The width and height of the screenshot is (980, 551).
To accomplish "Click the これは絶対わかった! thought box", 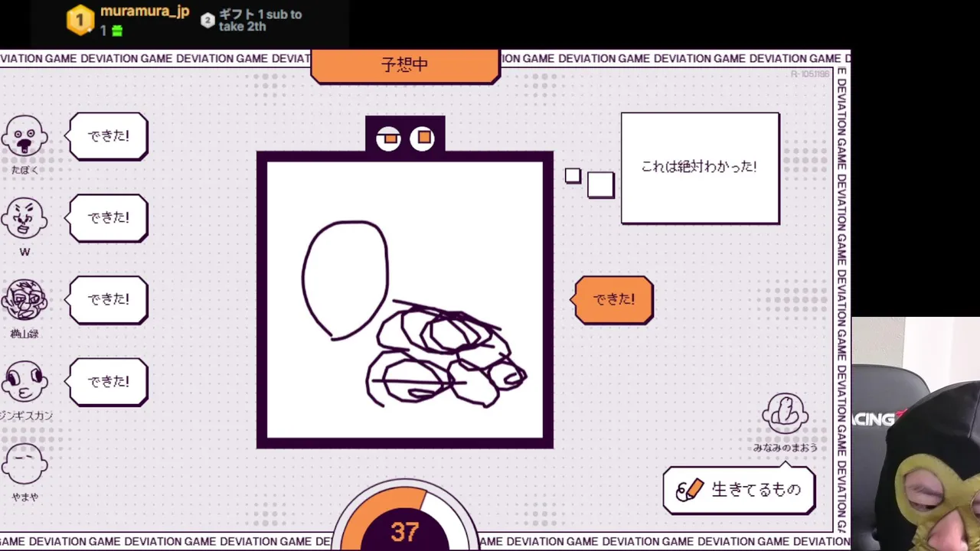I will 700,168.
